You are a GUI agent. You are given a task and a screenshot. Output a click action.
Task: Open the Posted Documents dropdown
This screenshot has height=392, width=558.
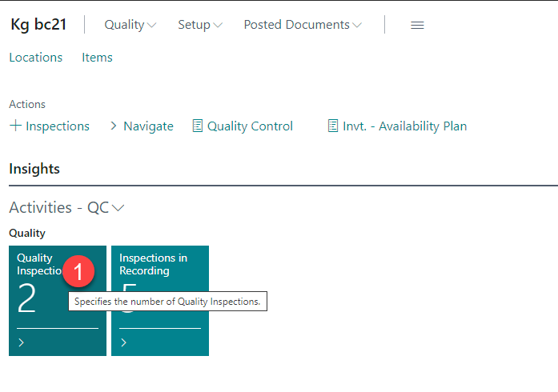coord(303,25)
